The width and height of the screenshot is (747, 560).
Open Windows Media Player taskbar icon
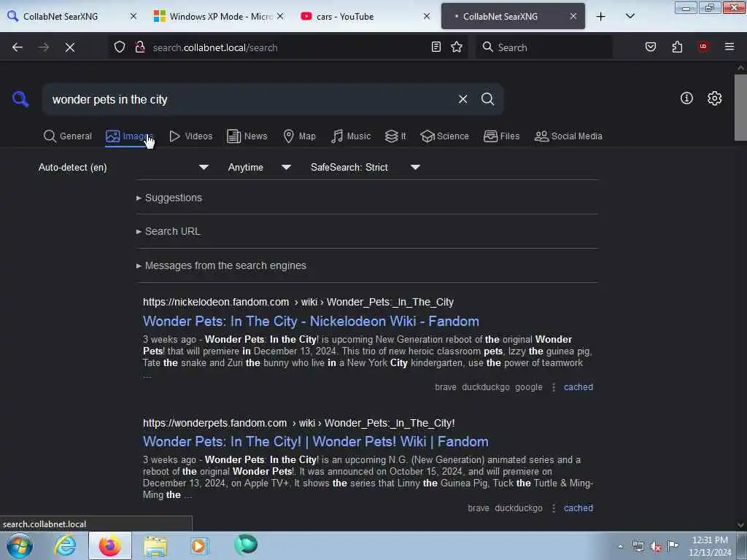(x=199, y=545)
